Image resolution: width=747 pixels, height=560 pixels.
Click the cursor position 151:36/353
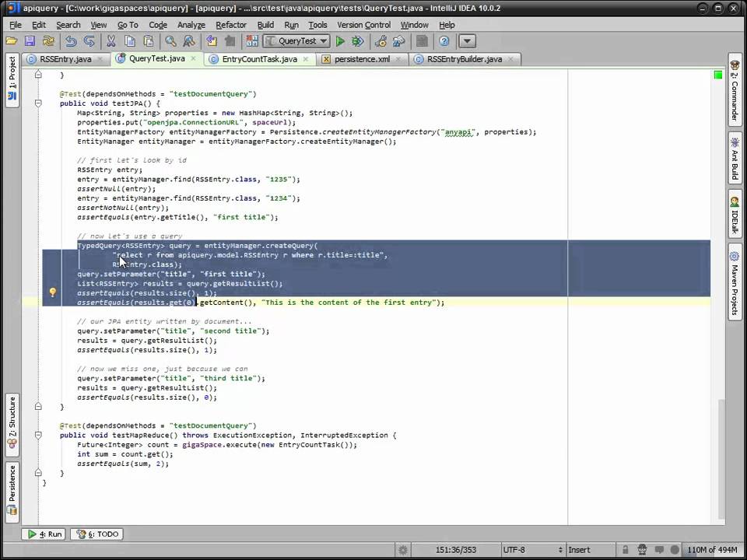[x=456, y=550]
